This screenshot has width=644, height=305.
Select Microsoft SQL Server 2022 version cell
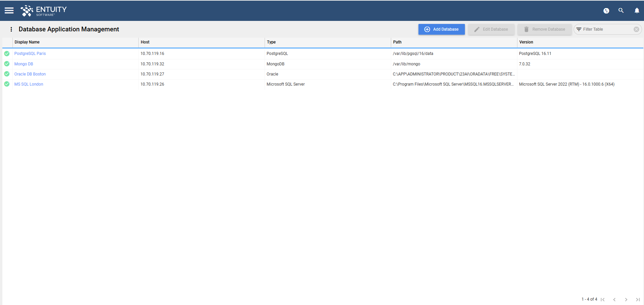pyautogui.click(x=580, y=84)
